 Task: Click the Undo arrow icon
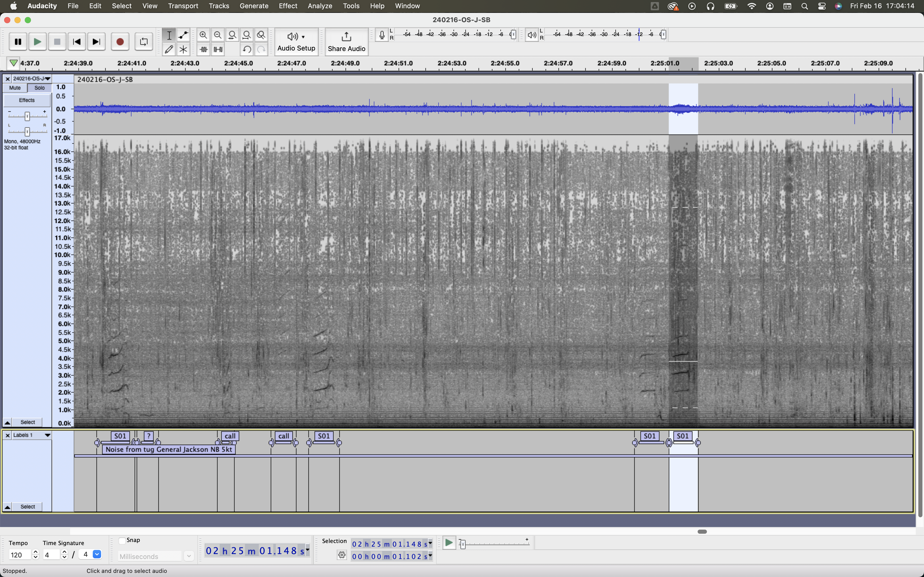pyautogui.click(x=247, y=49)
